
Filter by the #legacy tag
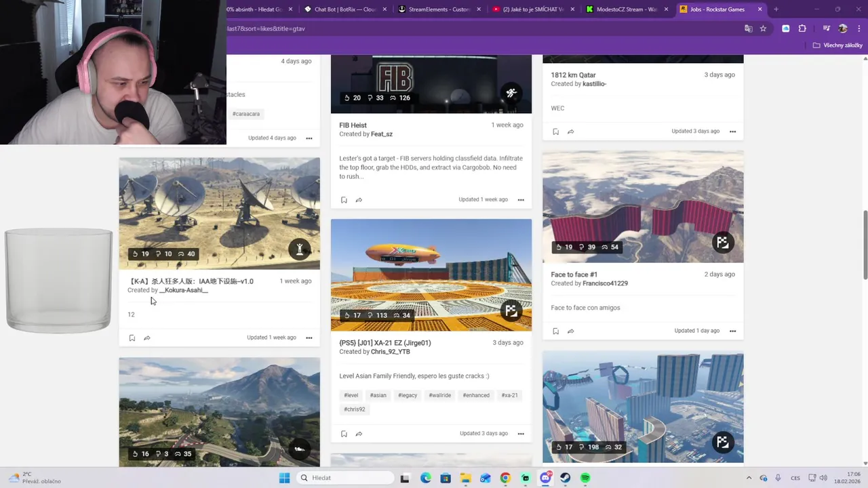pyautogui.click(x=408, y=395)
